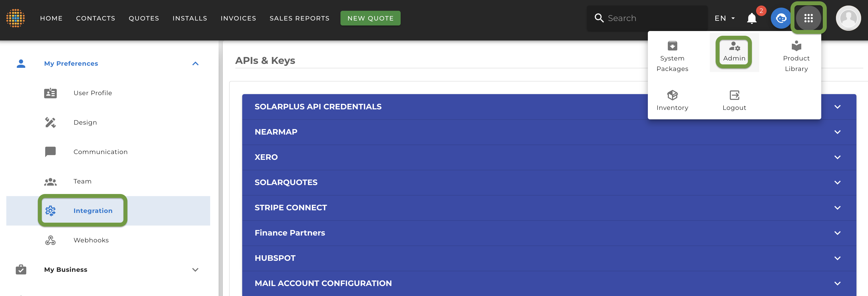Open the Invoices menu

(x=238, y=18)
